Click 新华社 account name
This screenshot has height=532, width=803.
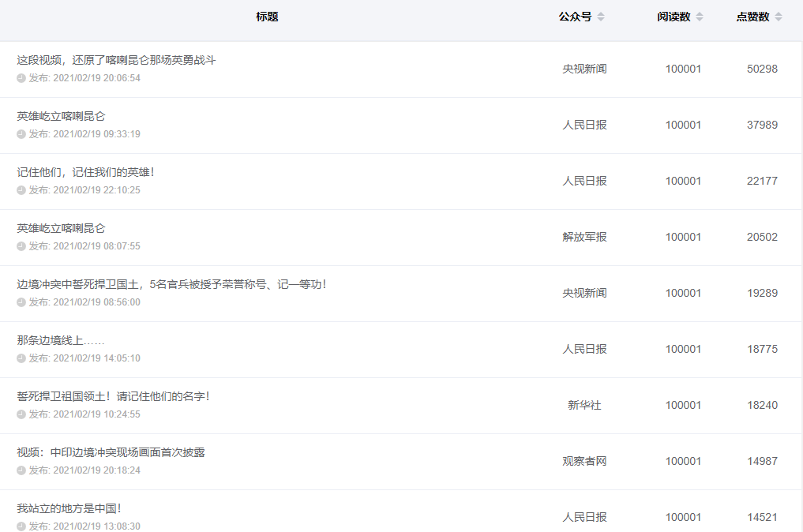coord(584,406)
